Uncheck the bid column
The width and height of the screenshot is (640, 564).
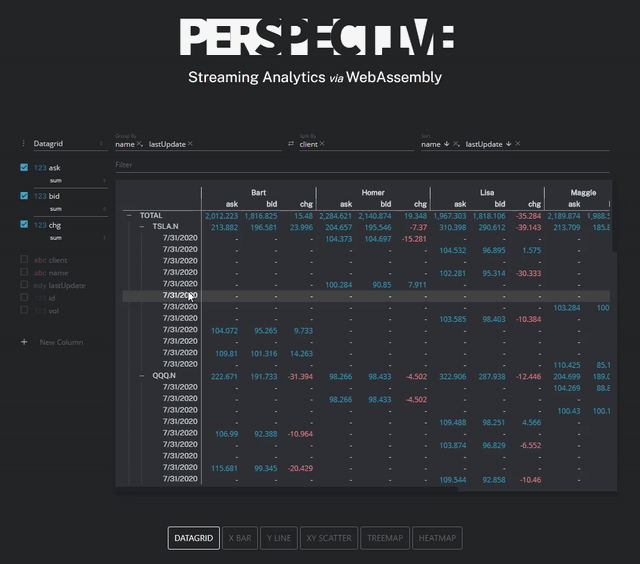click(x=24, y=196)
